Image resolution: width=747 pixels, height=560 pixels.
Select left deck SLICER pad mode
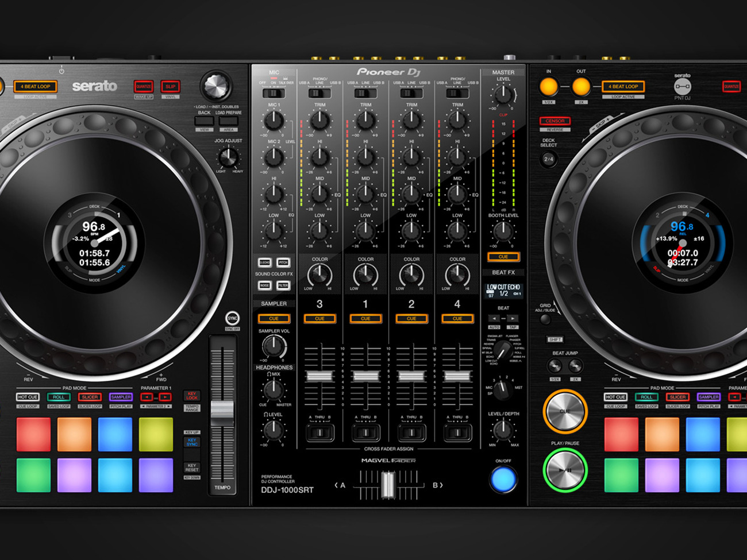click(90, 397)
